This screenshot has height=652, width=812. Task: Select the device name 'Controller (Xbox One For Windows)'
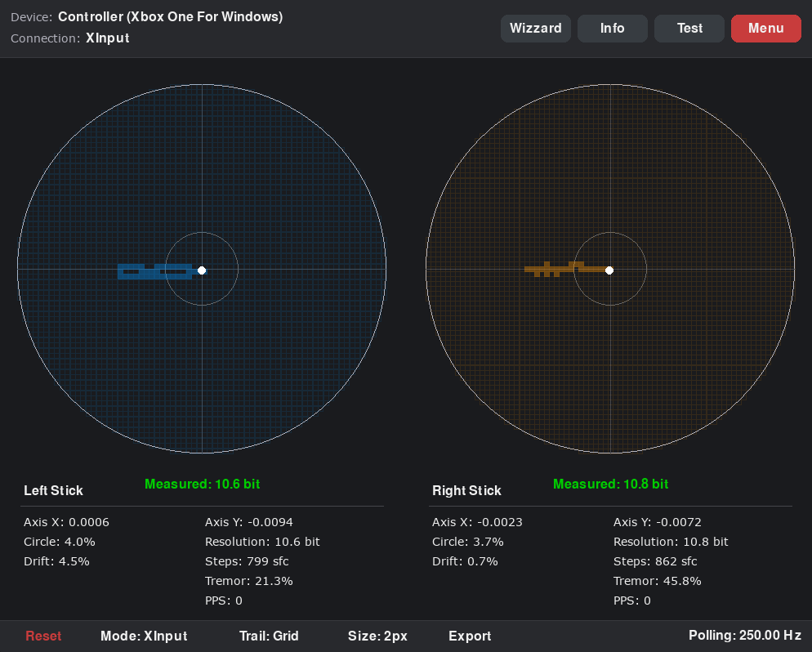171,16
